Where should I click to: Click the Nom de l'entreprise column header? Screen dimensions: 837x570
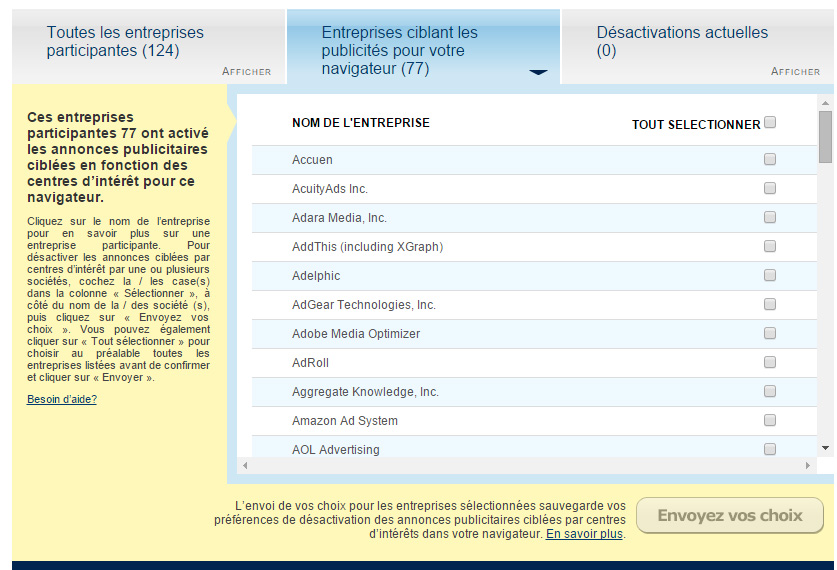361,123
